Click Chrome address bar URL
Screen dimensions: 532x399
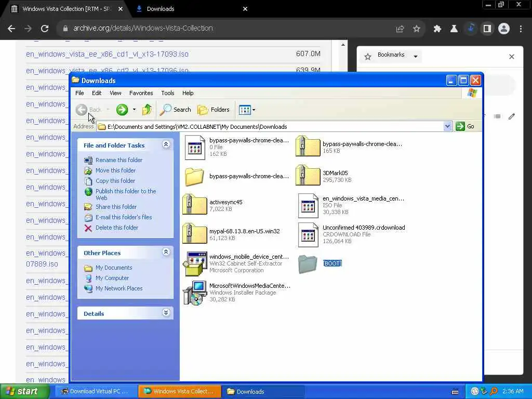pos(143,28)
